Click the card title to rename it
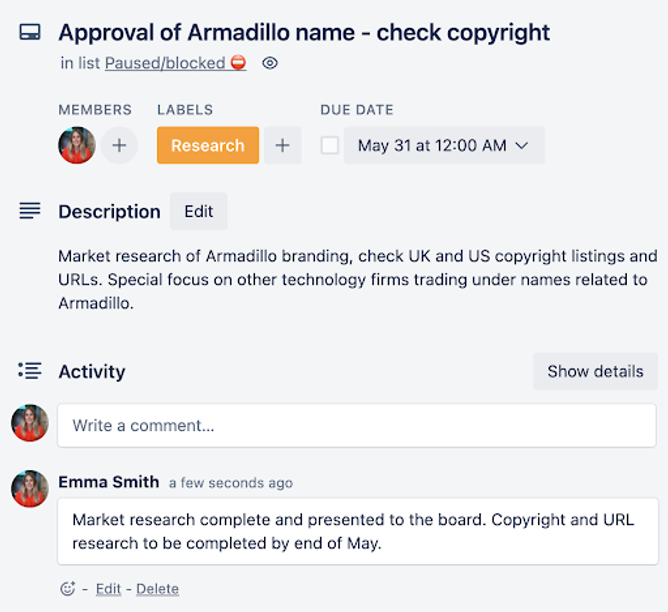Screen dimensions: 668x612 click(304, 33)
